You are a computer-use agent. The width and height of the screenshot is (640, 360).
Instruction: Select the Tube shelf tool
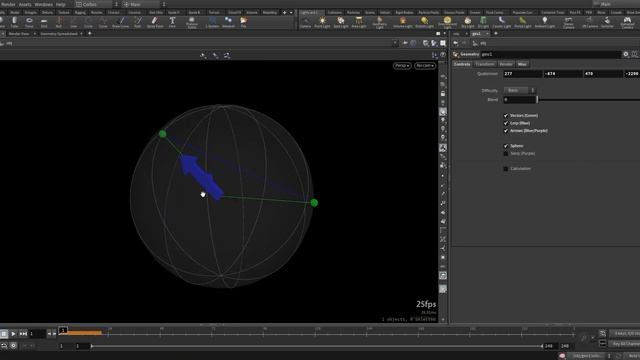click(14, 22)
